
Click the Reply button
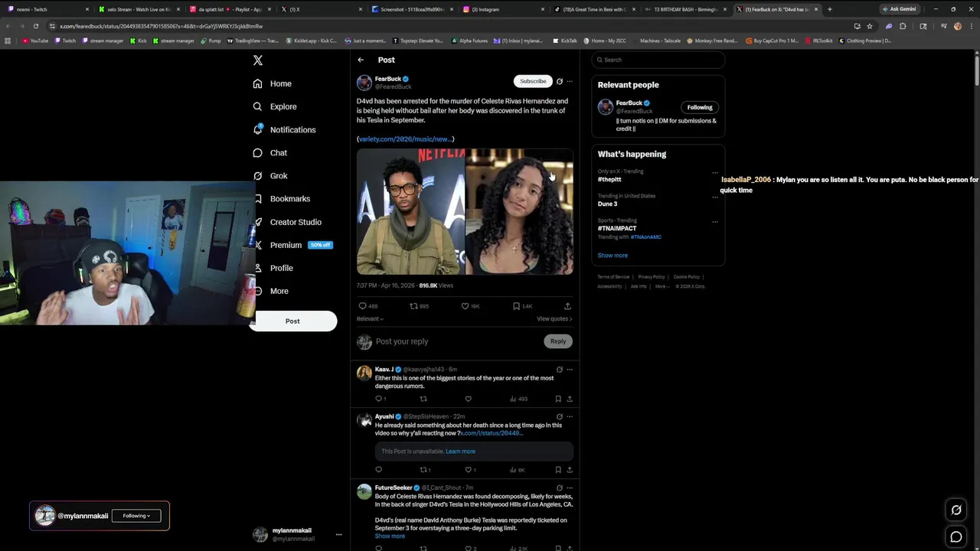click(558, 341)
